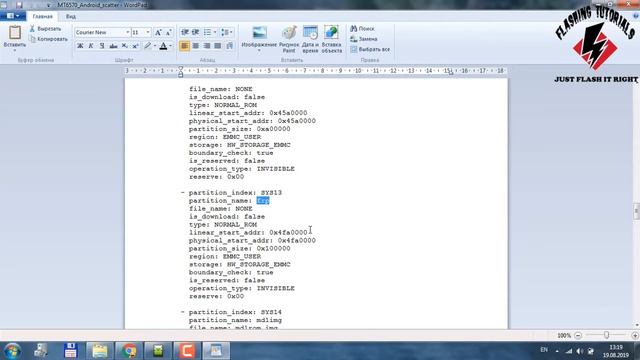The width and height of the screenshot is (640, 360).
Task: Open bullet list style dropdown arrow
Action: pos(215,32)
